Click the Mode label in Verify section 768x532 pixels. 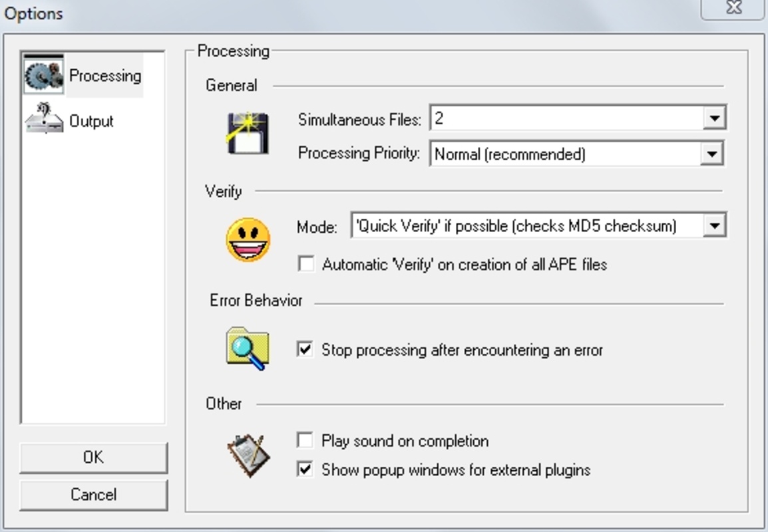click(317, 227)
